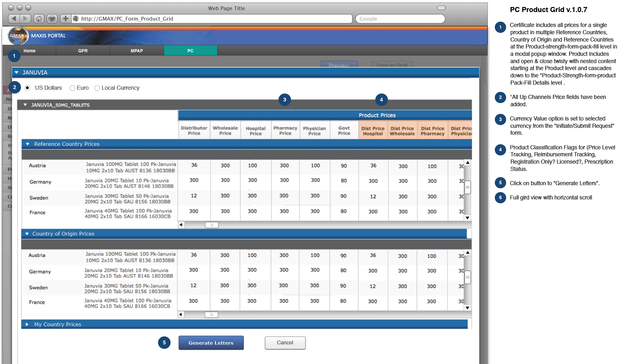The image size is (622, 364).
Task: Click vertical scrollbar thumb of Country of Origin grid
Action: [x=468, y=277]
